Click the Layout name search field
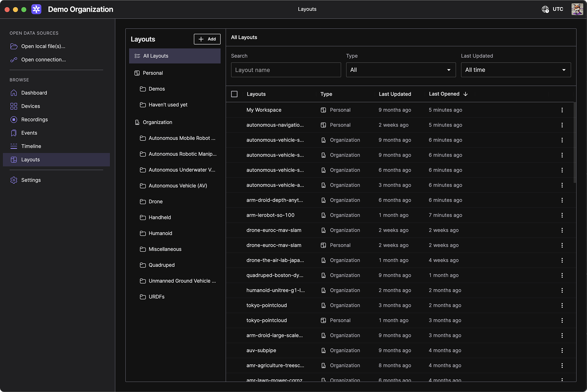 click(286, 70)
